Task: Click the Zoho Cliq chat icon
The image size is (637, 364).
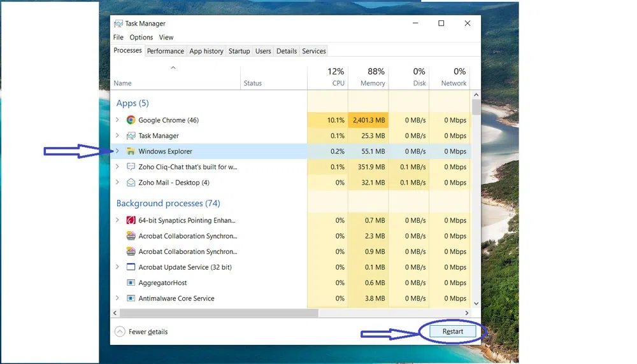Action: tap(131, 167)
